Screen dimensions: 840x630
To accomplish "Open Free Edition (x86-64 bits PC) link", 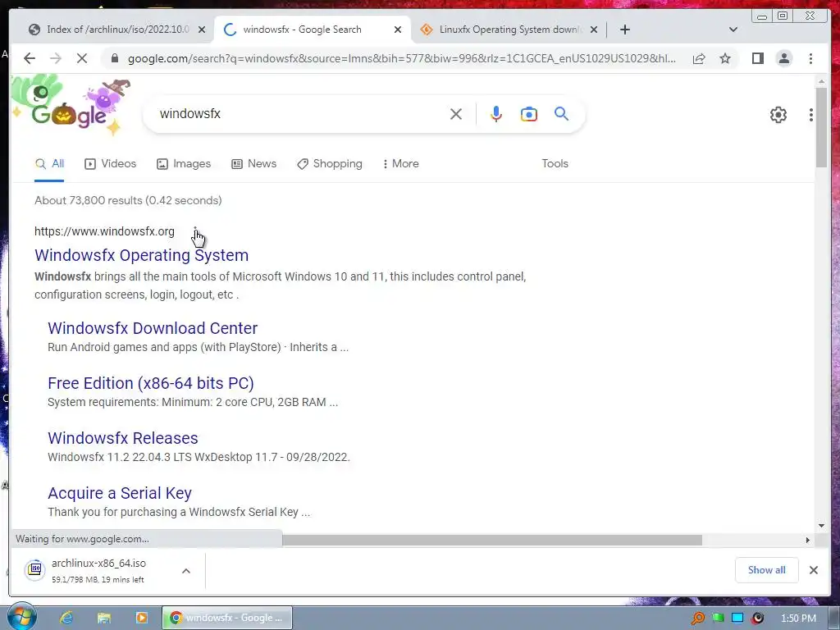I will 151,383.
